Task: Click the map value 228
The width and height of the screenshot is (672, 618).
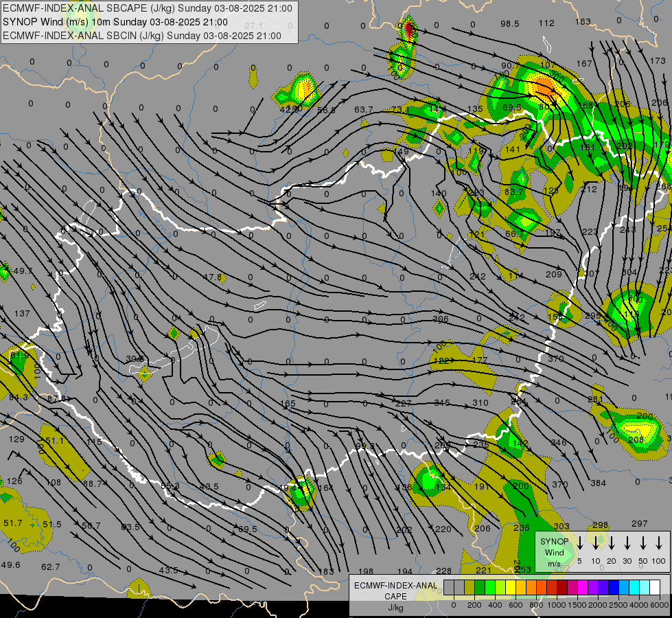Action: (x=443, y=571)
